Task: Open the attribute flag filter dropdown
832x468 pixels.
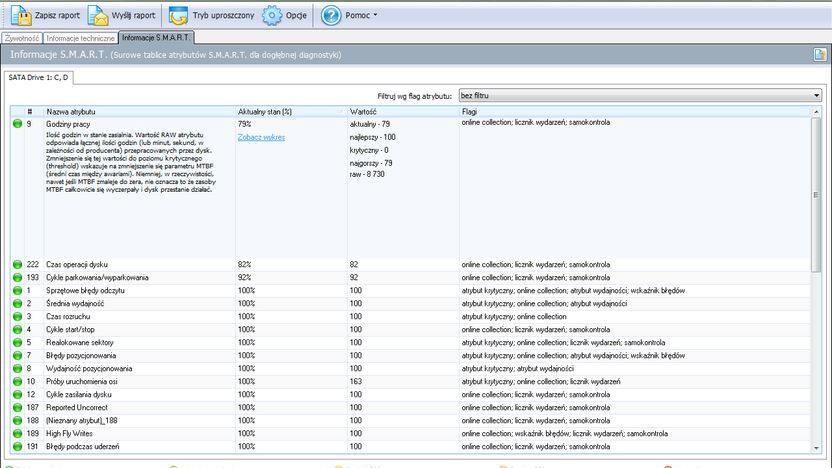Action: 640,96
